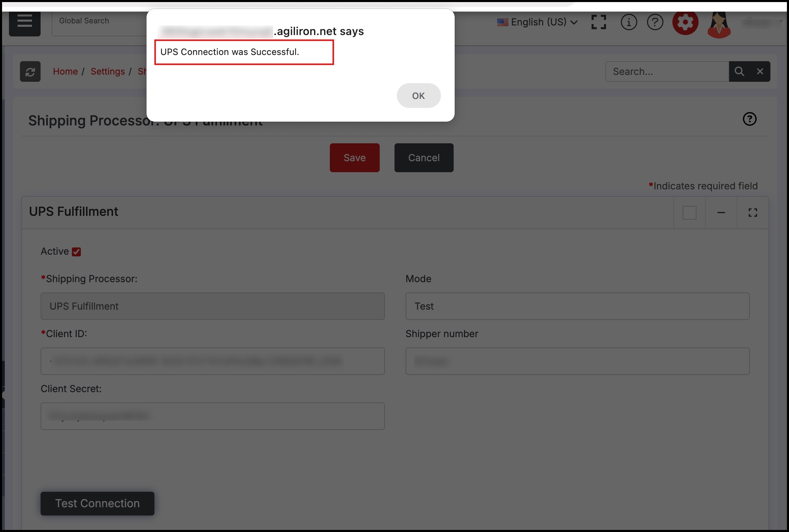Open the help question mark in header
This screenshot has width=789, height=532.
pyautogui.click(x=655, y=23)
